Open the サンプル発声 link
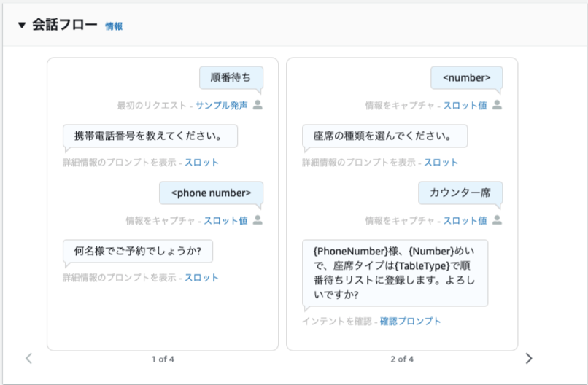Image resolution: width=588 pixels, height=385 pixels. tap(221, 105)
